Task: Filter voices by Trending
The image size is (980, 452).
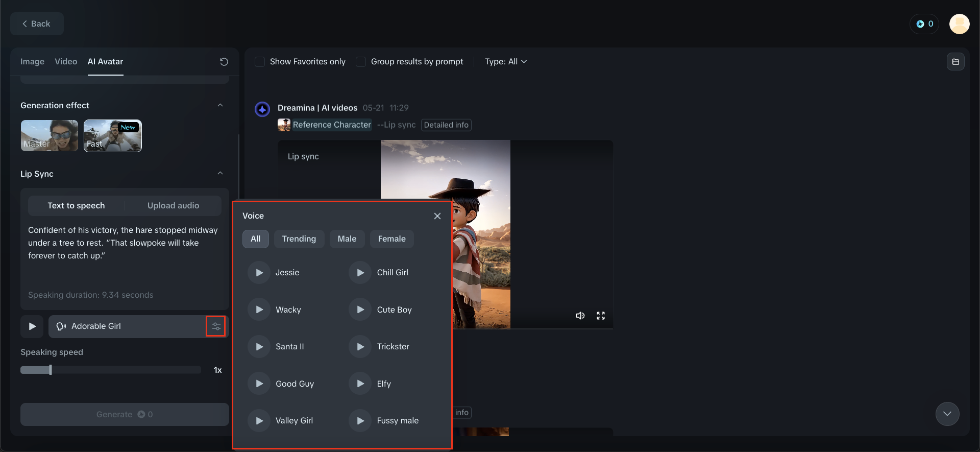Action: tap(299, 239)
